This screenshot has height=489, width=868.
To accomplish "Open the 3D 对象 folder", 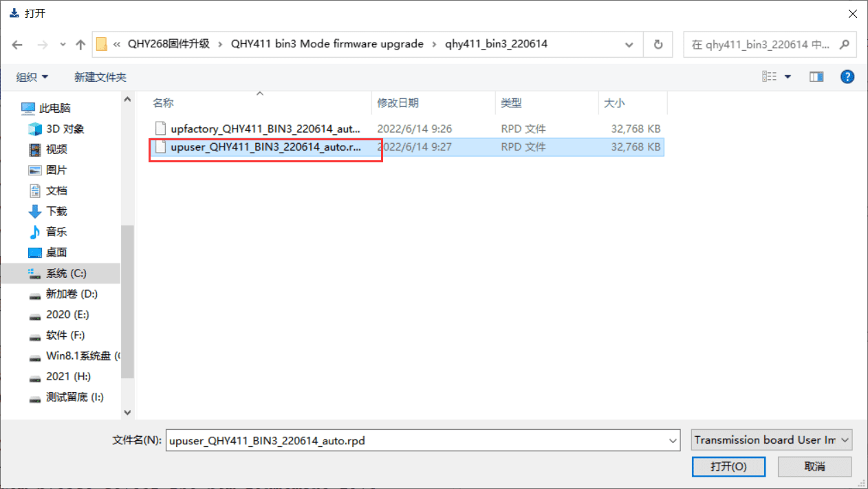I will 65,129.
